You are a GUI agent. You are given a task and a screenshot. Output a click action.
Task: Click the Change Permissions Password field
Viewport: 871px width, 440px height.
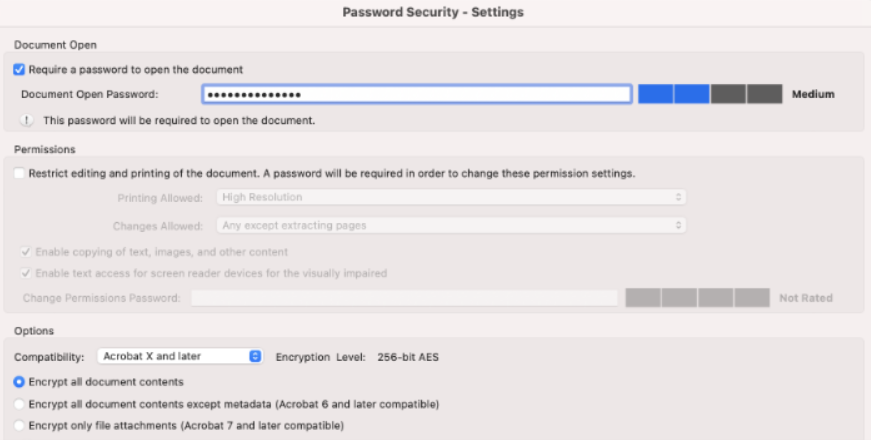(404, 298)
